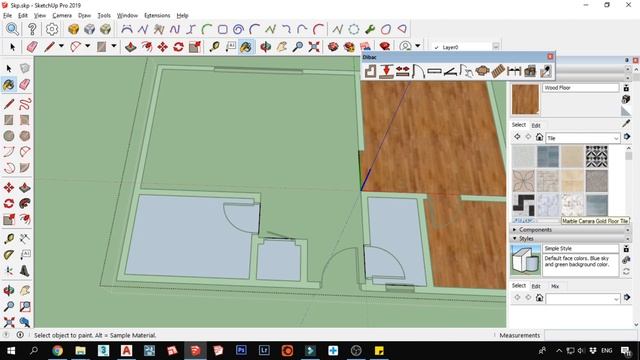Switch to styles Mix tab
Image resolution: width=640 pixels, height=360 pixels.
(x=555, y=286)
